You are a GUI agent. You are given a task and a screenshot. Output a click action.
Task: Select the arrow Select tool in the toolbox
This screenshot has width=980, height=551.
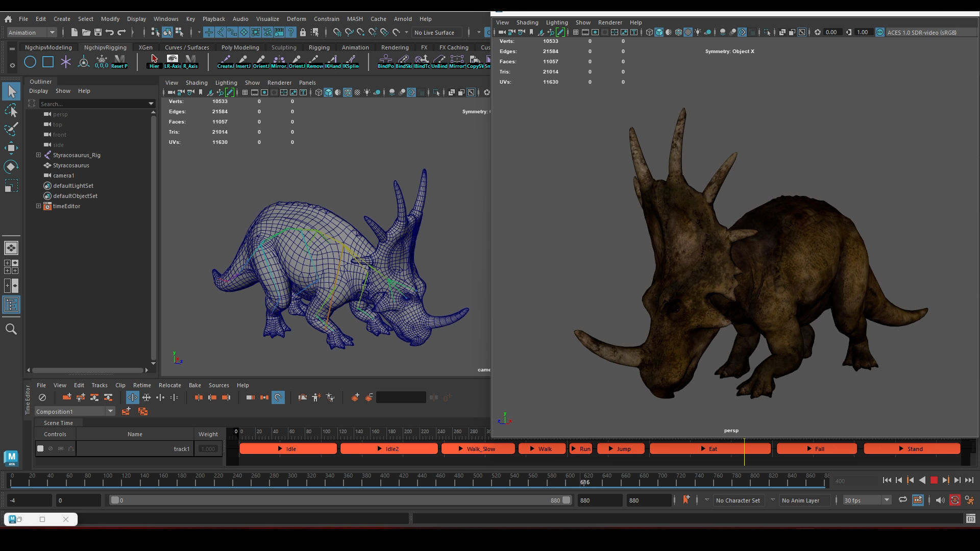pyautogui.click(x=11, y=92)
